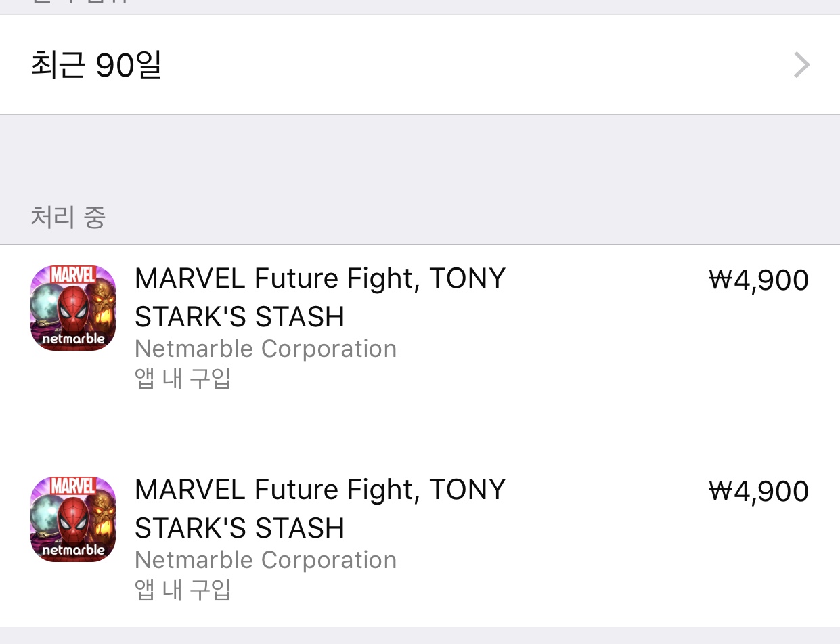The image size is (840, 644).
Task: Tap the second MARVEL Future Fight app icon
Action: (x=73, y=519)
